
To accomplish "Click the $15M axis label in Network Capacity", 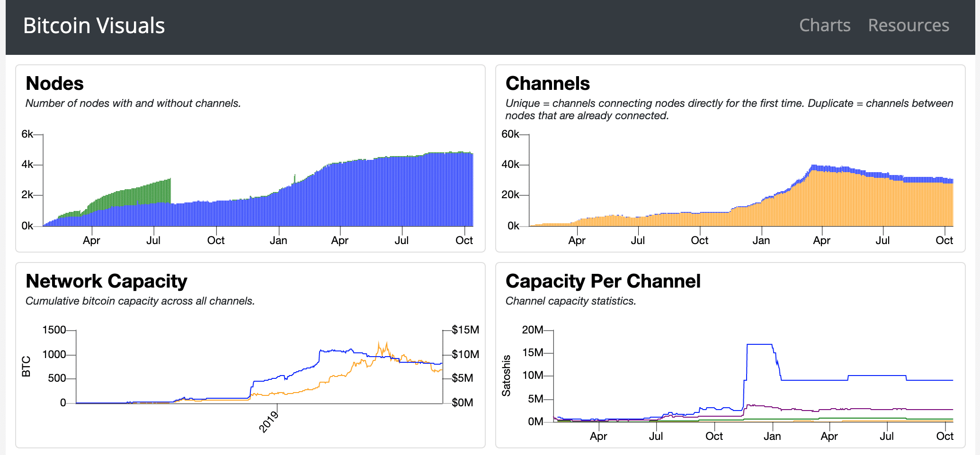I will [x=465, y=330].
